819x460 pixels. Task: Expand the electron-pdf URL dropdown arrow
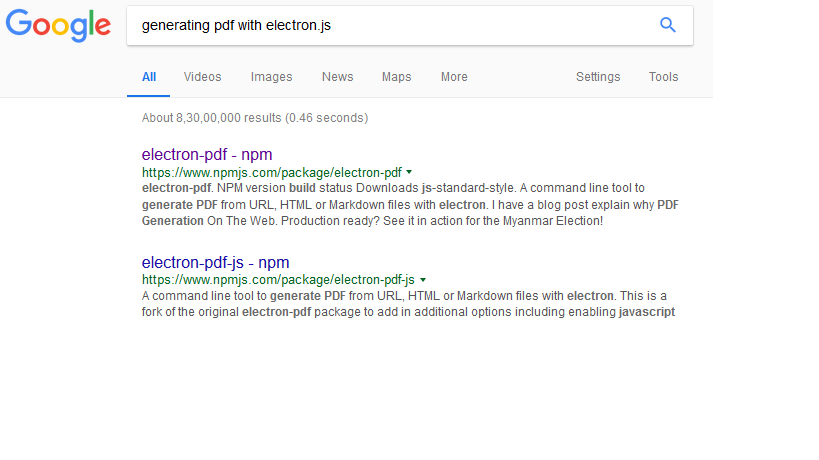click(x=409, y=172)
